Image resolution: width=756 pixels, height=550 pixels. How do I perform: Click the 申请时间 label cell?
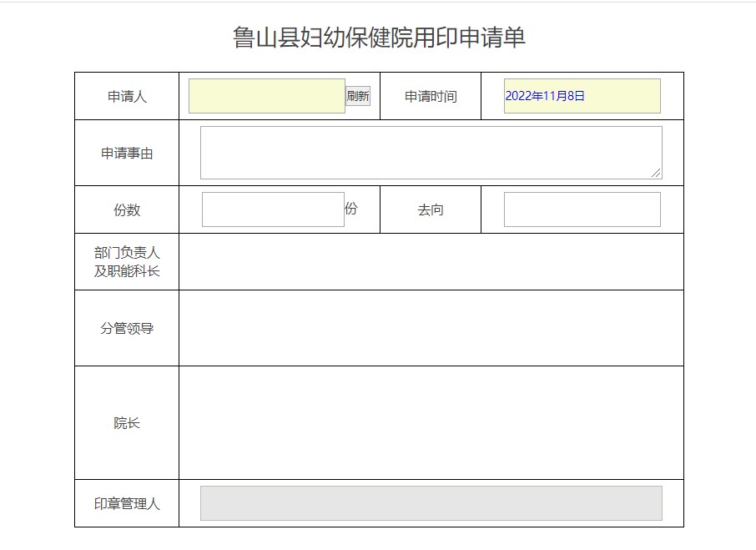coord(431,97)
